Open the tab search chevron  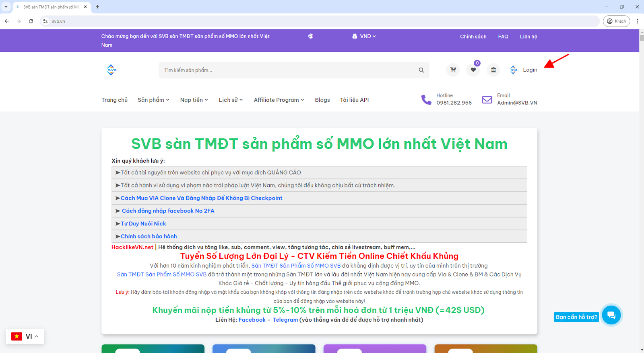[x=6, y=7]
